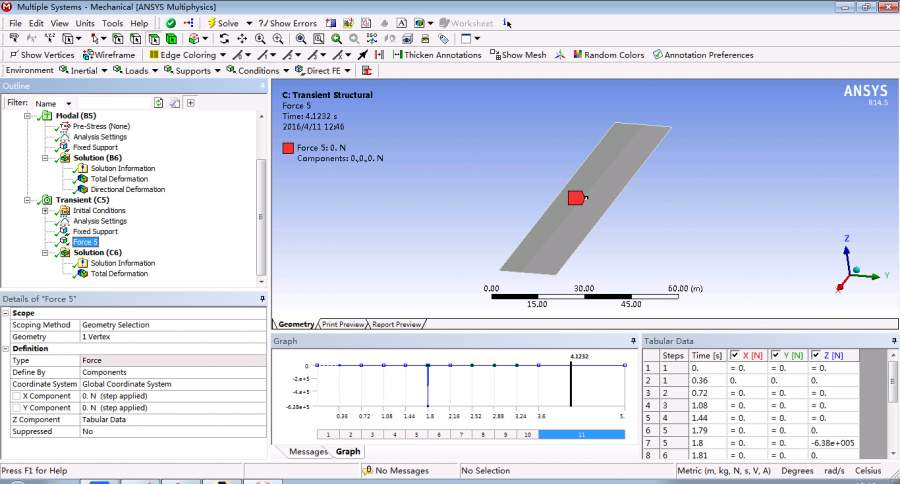Toggle Wireframe display mode
Screen dimensions: 900x484
pyautogui.click(x=109, y=55)
